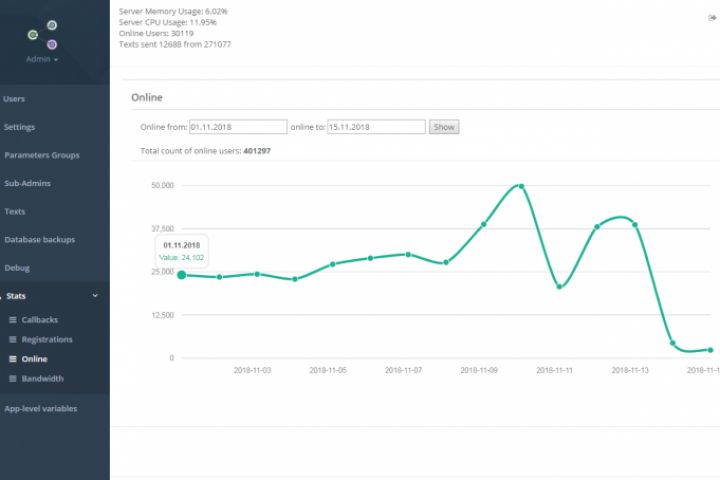Click the list icon beside Online
Screen dimensions: 720x480
click(13, 359)
